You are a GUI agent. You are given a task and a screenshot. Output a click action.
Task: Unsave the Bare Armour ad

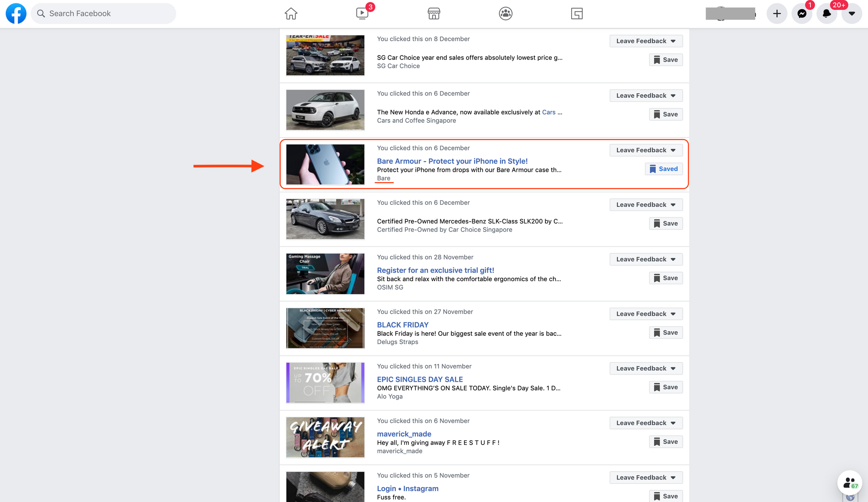pos(664,169)
